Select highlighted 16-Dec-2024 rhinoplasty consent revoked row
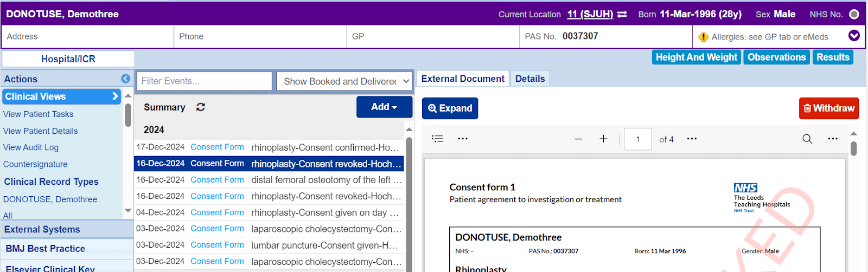868x272 pixels. (269, 164)
